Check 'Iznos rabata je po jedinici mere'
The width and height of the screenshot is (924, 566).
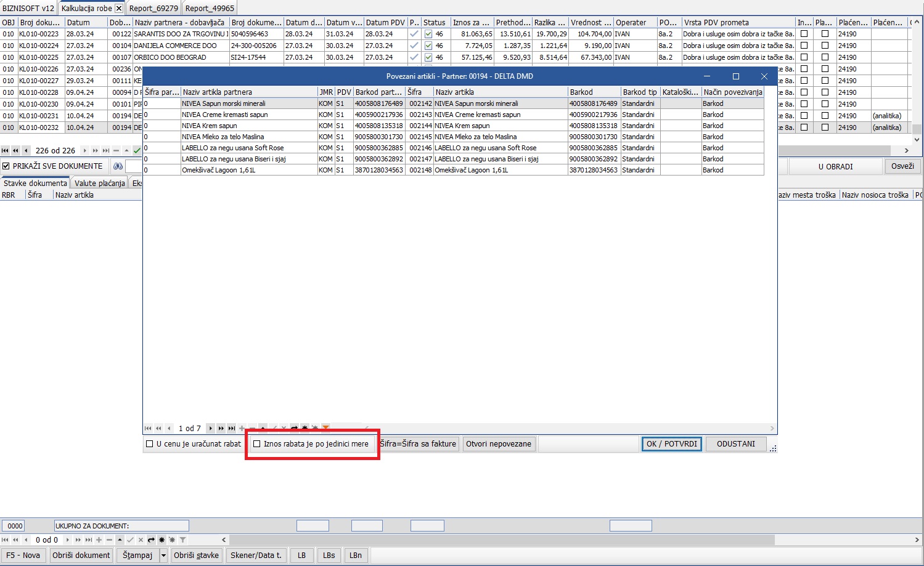point(257,444)
